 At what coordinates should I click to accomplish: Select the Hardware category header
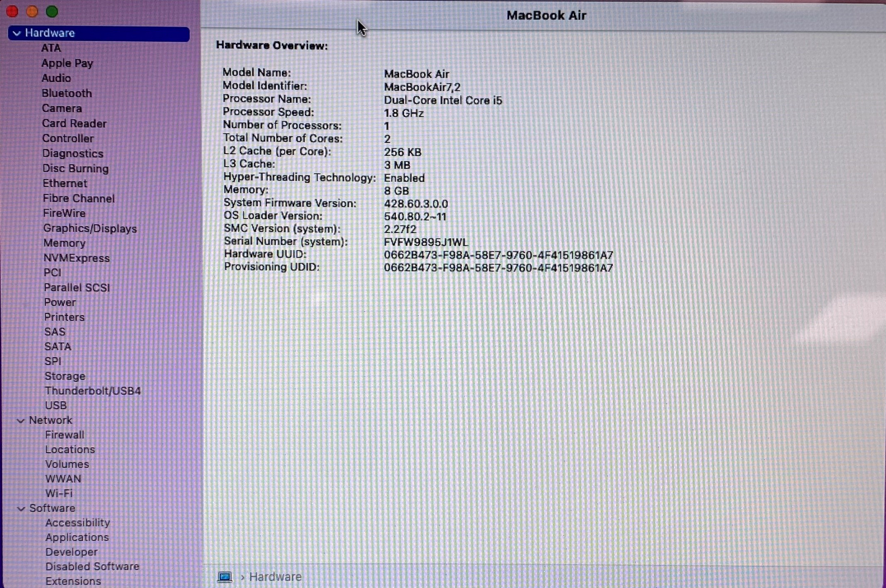pyautogui.click(x=99, y=33)
